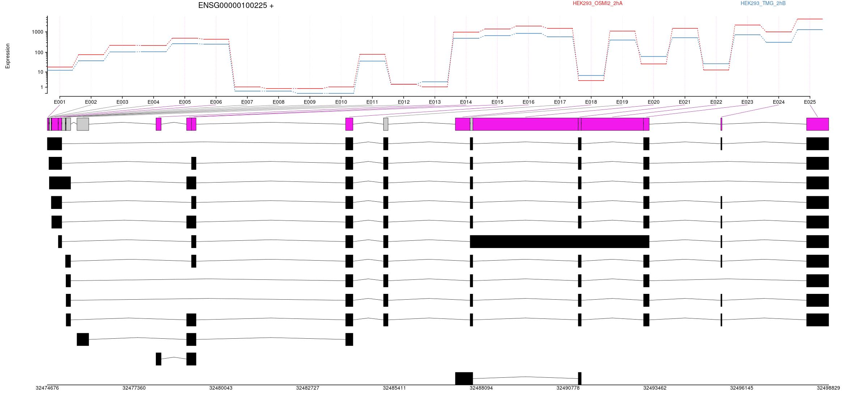
Task: Click the red expression line above E025
Action: point(810,19)
